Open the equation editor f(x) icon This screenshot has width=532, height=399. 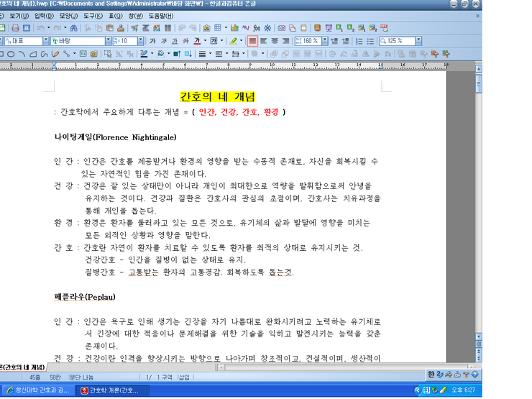(257, 28)
